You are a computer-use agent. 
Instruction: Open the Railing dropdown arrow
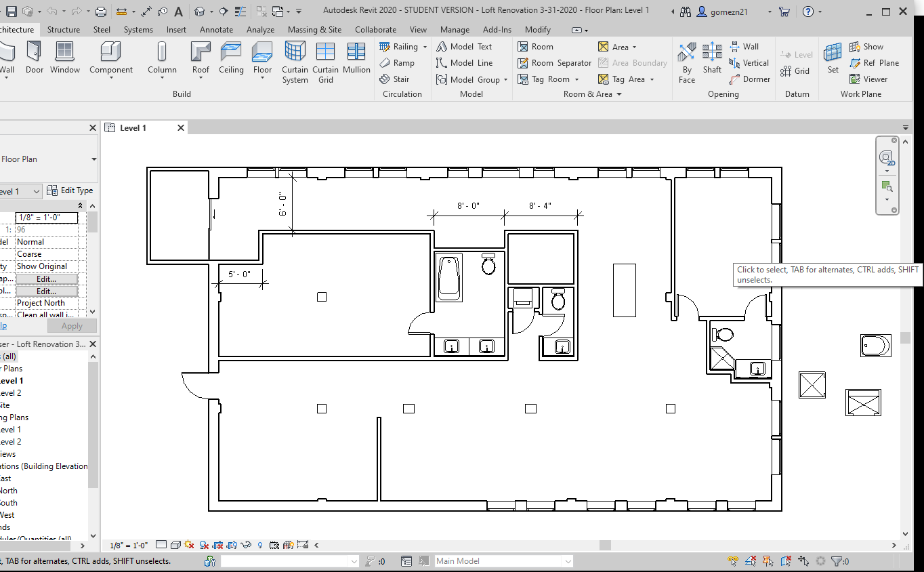(426, 46)
